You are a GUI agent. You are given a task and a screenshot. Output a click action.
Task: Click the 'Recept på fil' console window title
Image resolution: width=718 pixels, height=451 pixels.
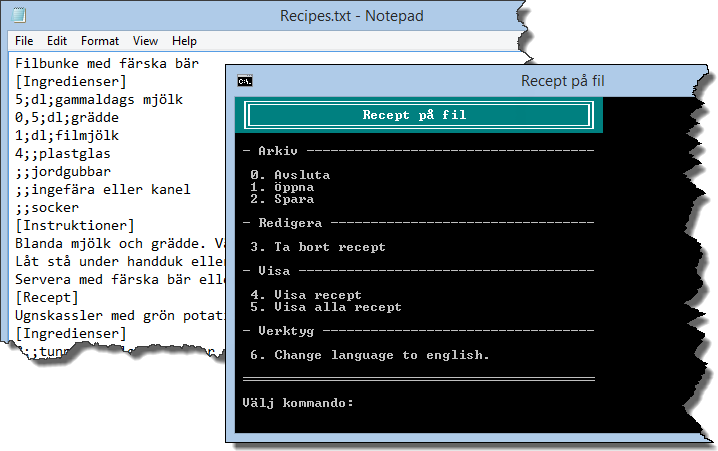[x=563, y=81]
